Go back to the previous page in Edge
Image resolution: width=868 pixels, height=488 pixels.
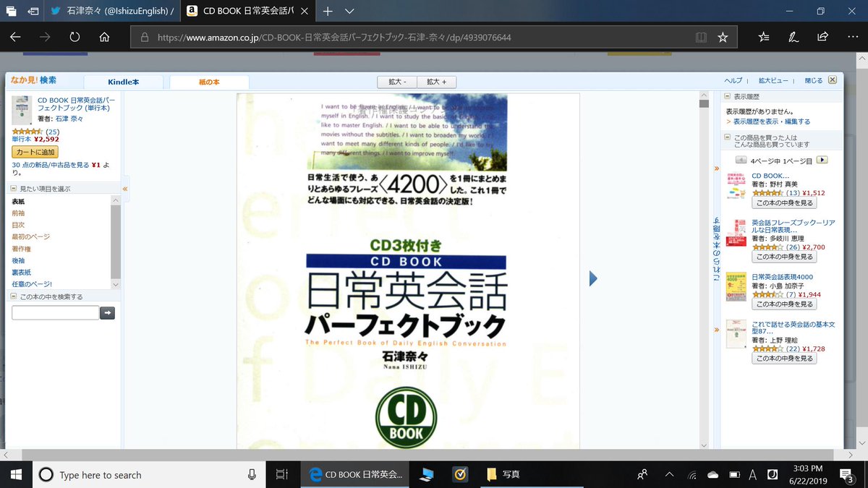point(15,37)
